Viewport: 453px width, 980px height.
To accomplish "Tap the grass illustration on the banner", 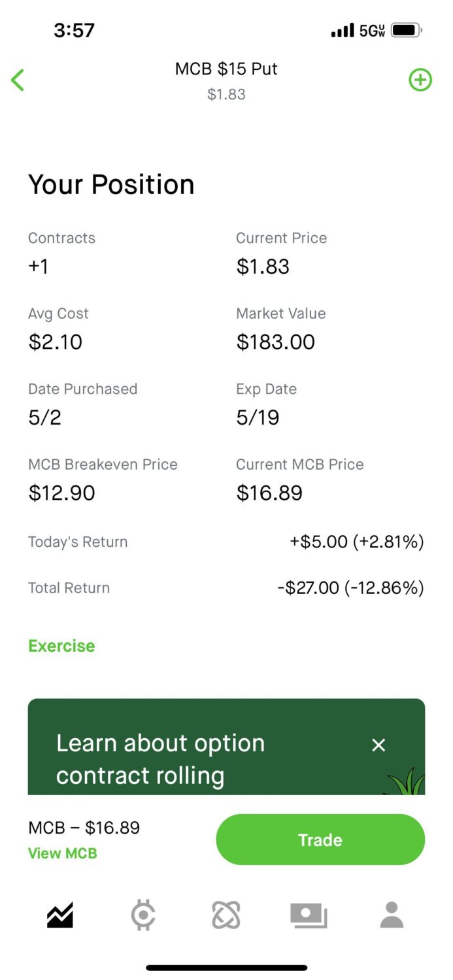I will click(x=406, y=782).
